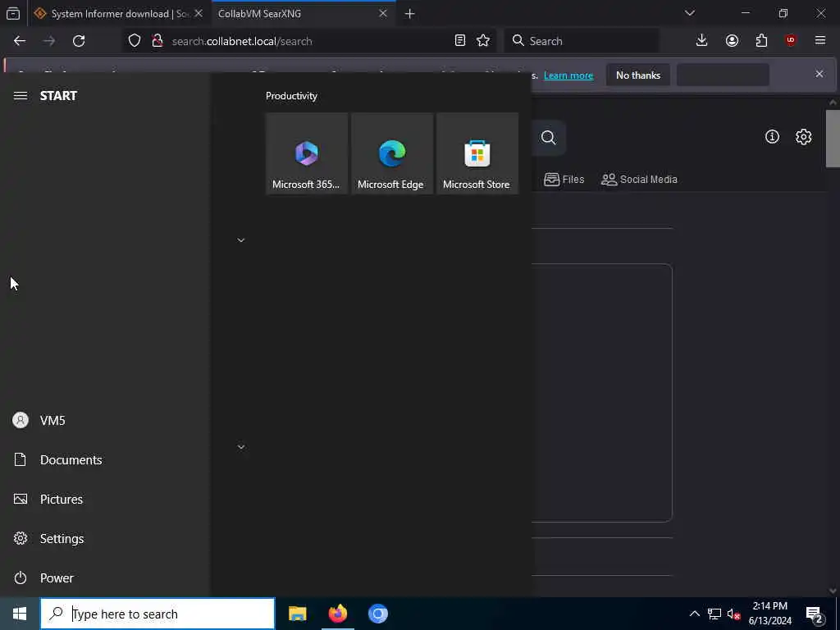Bookmark this page with the star
Viewport: 840px width, 630px height.
pos(483,41)
